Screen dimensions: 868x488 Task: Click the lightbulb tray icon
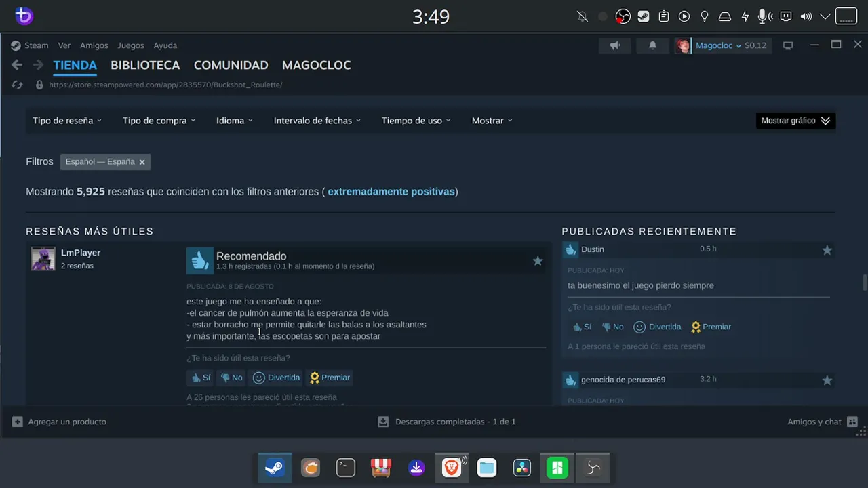pos(705,16)
